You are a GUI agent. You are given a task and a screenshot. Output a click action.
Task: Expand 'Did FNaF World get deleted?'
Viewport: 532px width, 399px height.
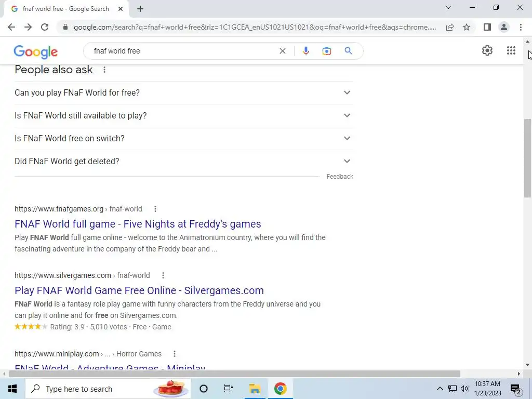pyautogui.click(x=184, y=161)
